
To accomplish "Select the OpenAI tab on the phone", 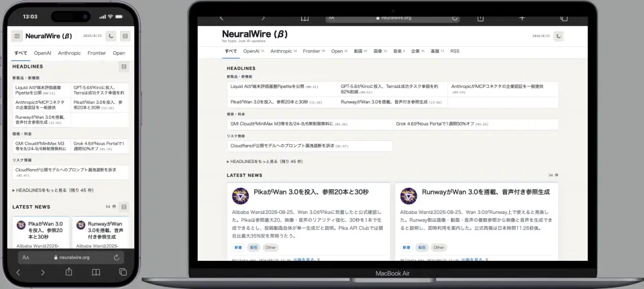I will (43, 53).
